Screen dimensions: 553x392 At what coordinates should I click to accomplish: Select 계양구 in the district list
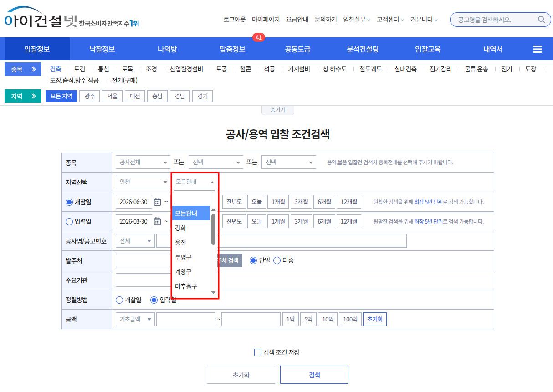191,271
